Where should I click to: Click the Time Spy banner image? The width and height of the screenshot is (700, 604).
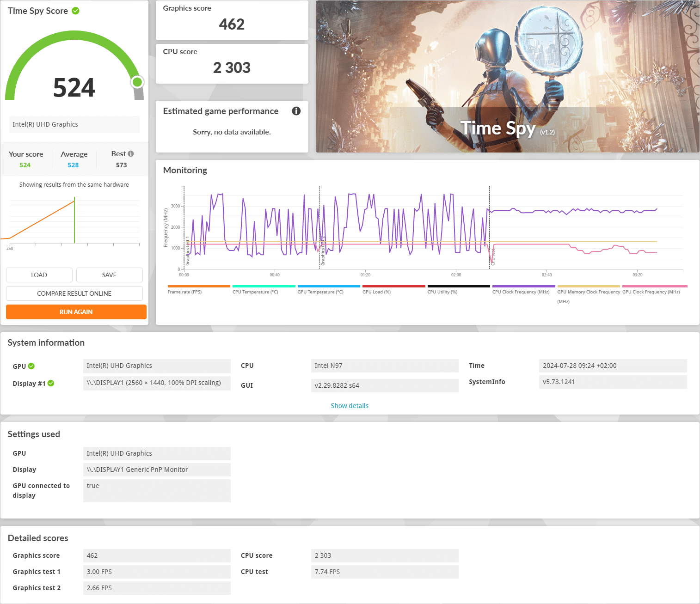tap(507, 76)
